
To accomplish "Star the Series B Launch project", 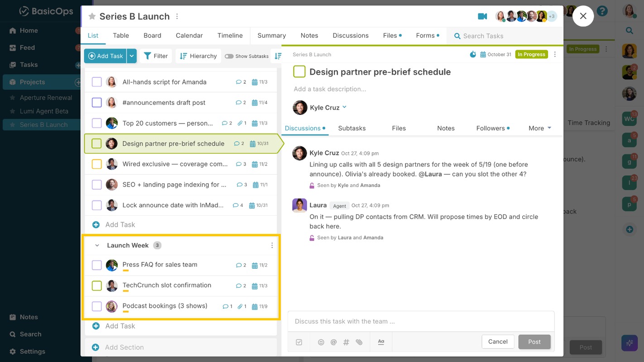I will coord(92,16).
